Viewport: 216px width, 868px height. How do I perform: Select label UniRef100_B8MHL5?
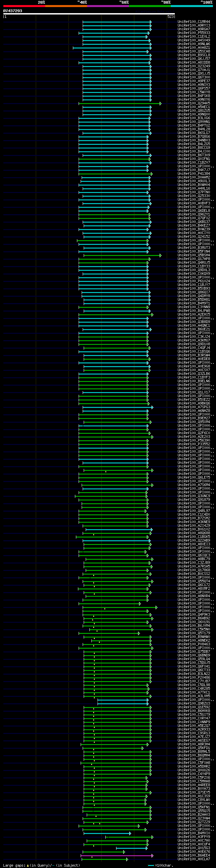(194, 752)
